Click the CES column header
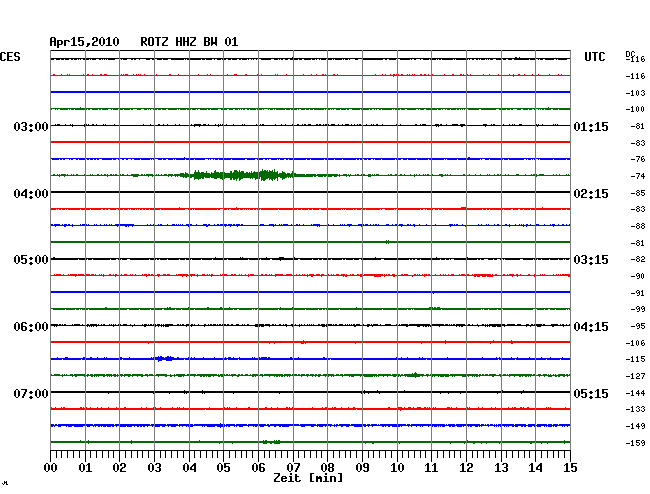The height and width of the screenshot is (494, 650). [x=10, y=57]
